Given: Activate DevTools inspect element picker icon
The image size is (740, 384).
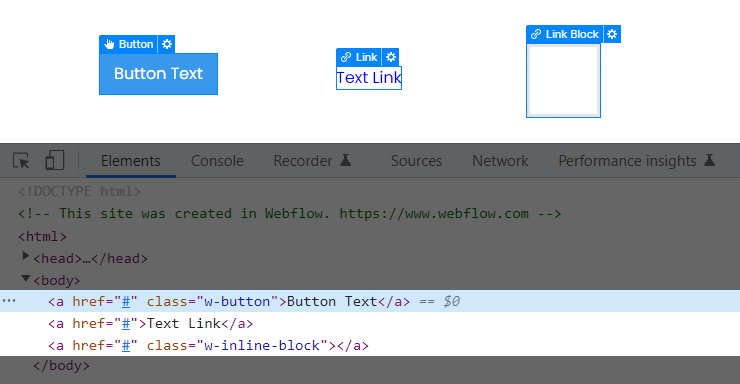Looking at the screenshot, I should [x=21, y=161].
